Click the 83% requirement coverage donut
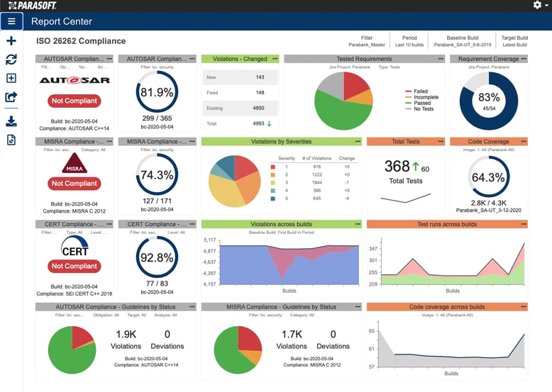The height and width of the screenshot is (392, 552). tap(489, 101)
